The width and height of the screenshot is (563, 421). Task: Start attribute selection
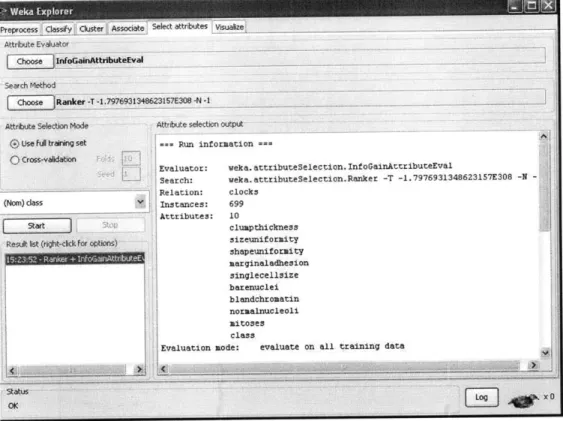tap(37, 226)
